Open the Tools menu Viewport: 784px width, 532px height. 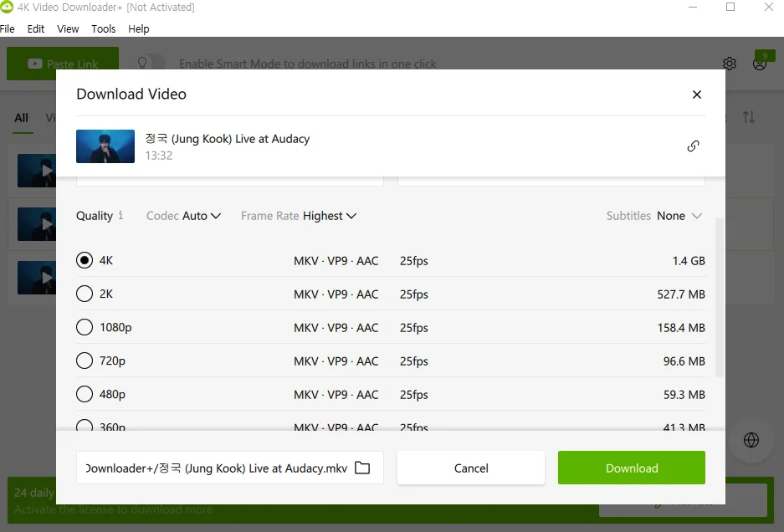pyautogui.click(x=104, y=29)
